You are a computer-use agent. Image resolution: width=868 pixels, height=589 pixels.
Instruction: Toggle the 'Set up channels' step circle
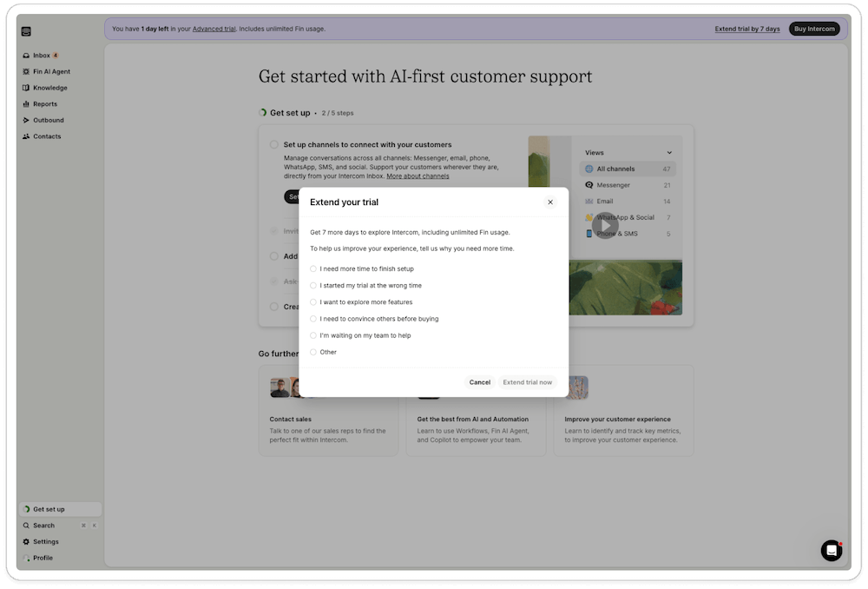[x=274, y=144]
